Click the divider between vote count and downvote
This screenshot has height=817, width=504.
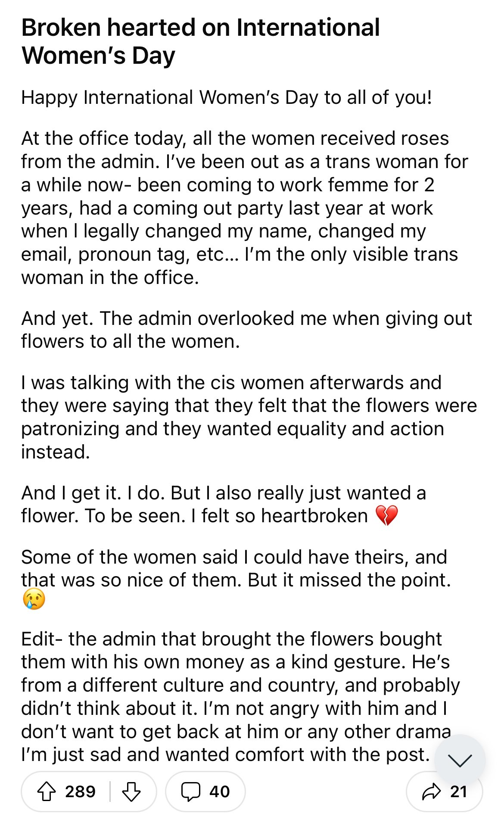[x=110, y=792]
